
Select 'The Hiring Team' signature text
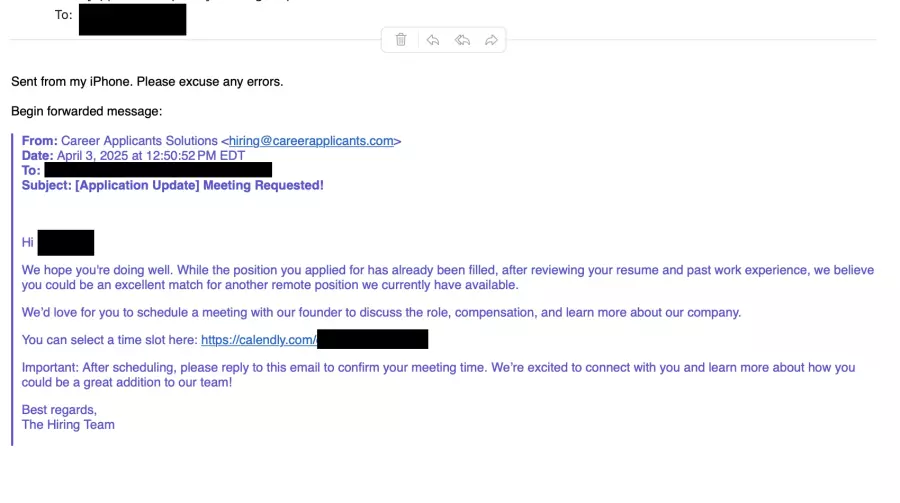click(x=68, y=425)
